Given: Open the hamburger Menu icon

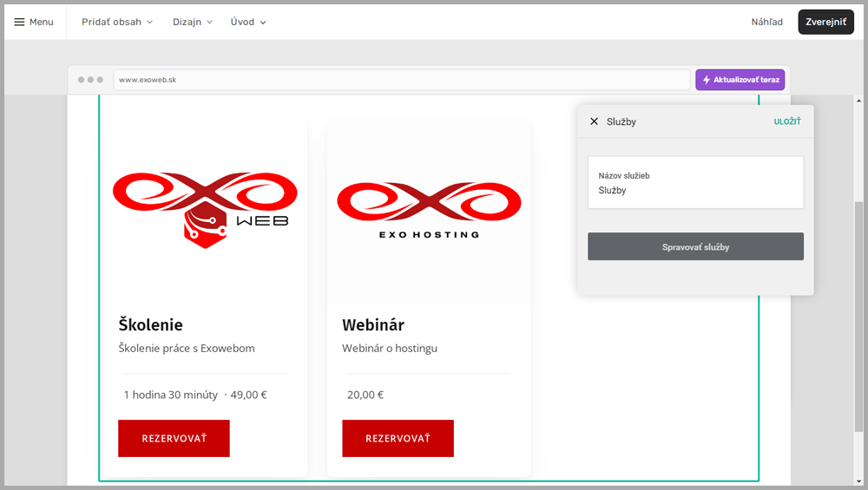Looking at the screenshot, I should click(19, 22).
